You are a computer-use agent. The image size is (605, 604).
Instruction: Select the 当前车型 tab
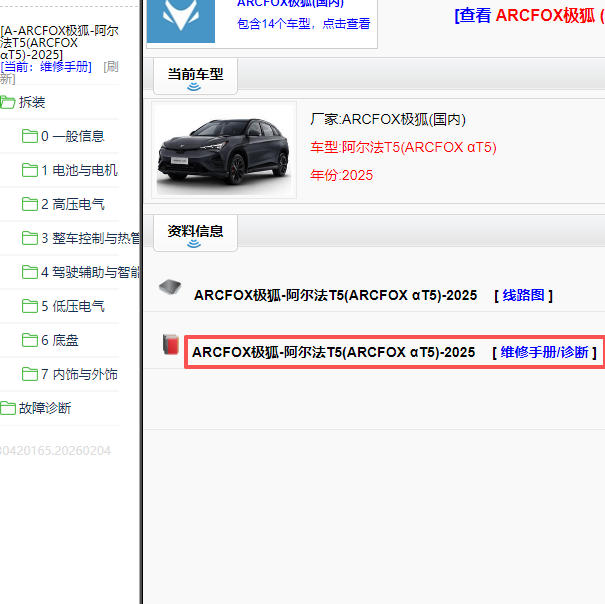pos(195,76)
